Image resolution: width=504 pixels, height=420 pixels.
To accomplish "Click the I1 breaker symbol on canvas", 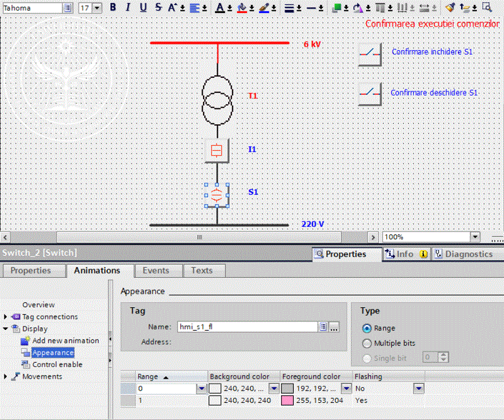I will [x=216, y=150].
